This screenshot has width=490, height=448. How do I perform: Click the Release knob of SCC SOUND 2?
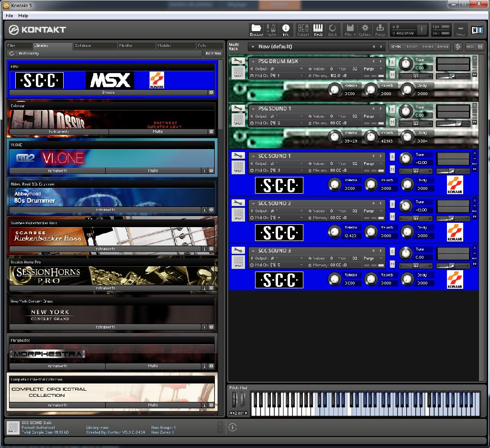(334, 231)
